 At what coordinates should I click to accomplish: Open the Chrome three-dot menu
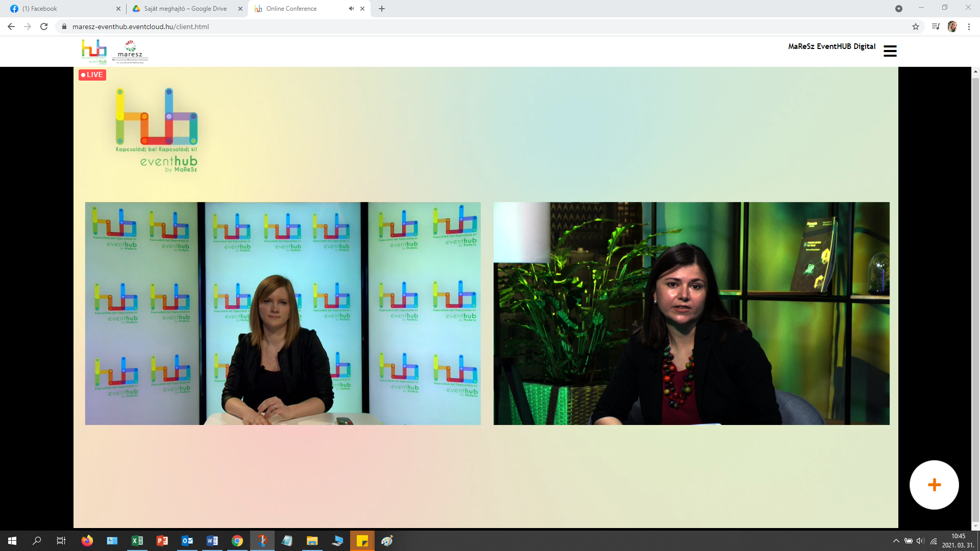point(969,27)
